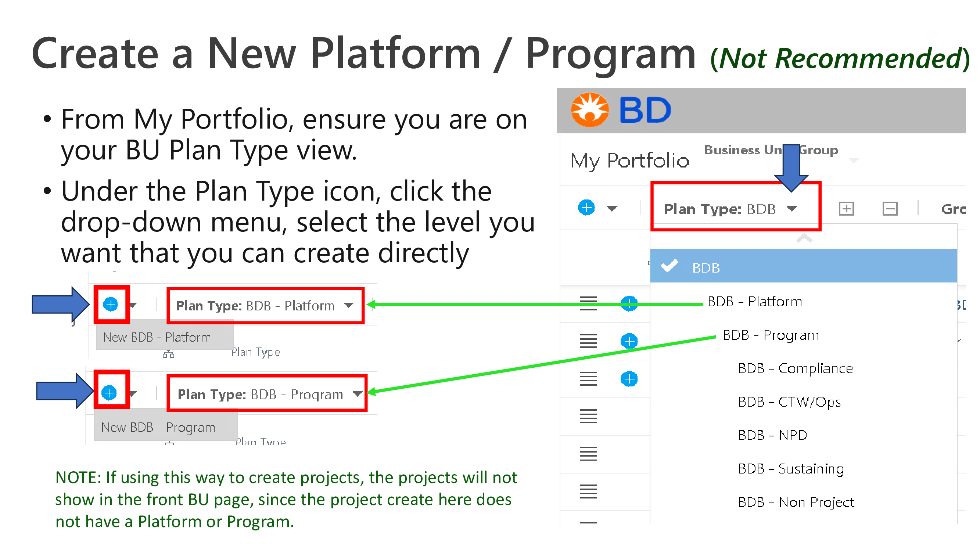Viewport: 980px width, 551px height.
Task: Click the blue plus next to Plan Type: BDB - Platform
Action: [x=111, y=304]
